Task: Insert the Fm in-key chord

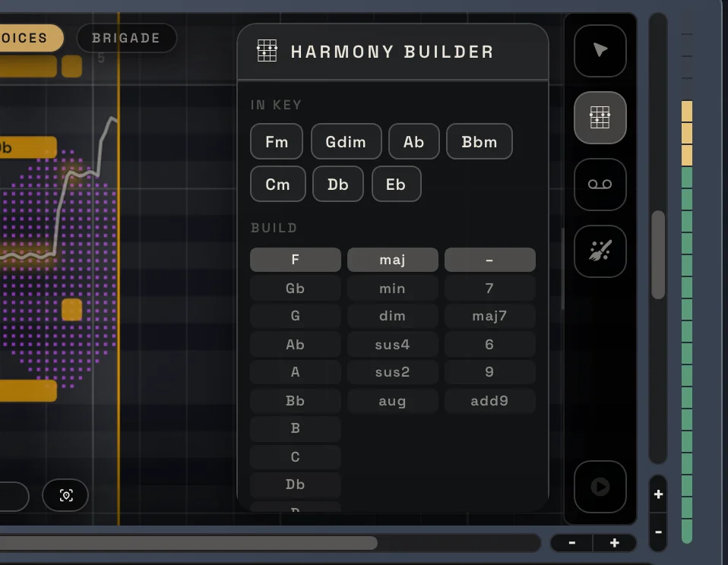Action: coord(277,141)
